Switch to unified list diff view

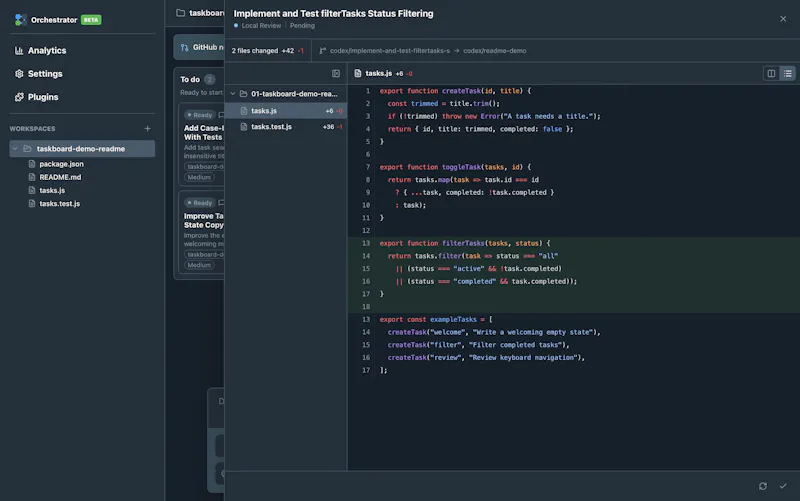787,73
